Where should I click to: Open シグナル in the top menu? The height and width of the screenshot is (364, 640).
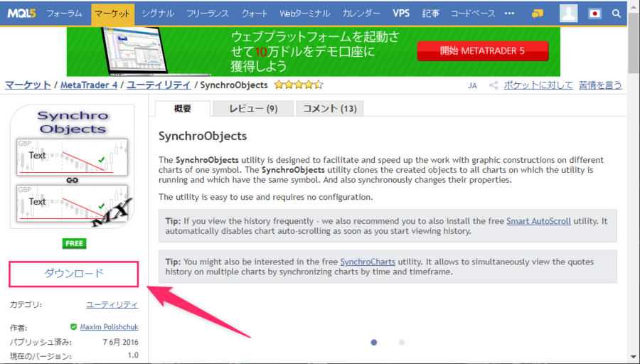click(x=158, y=14)
